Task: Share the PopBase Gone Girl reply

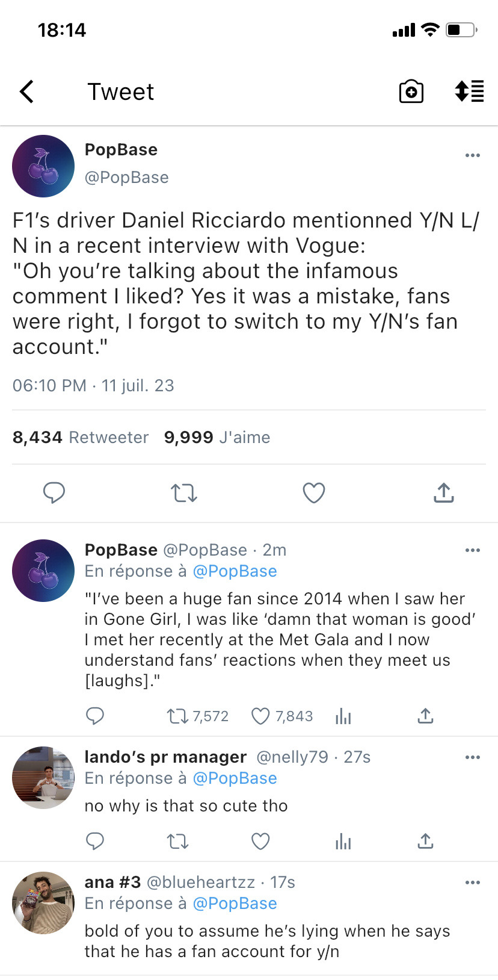Action: click(x=425, y=716)
